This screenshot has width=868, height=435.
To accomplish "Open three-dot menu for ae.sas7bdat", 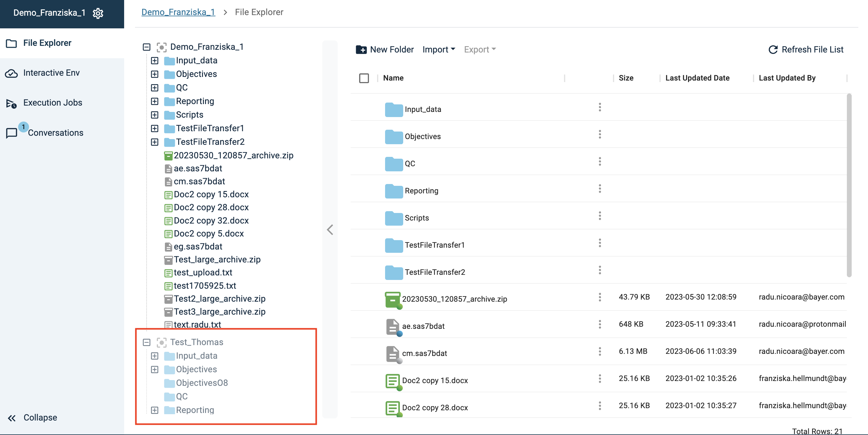I will (x=600, y=324).
